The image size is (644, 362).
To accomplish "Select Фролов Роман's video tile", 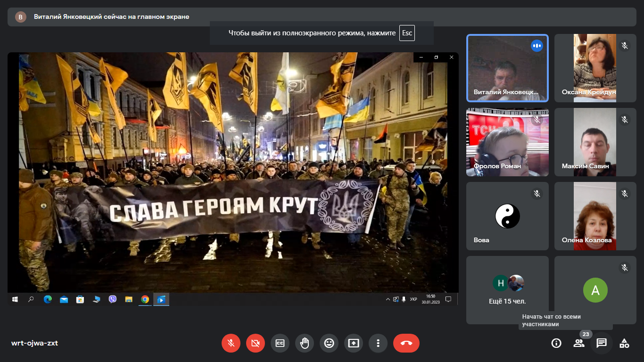I will 507,142.
